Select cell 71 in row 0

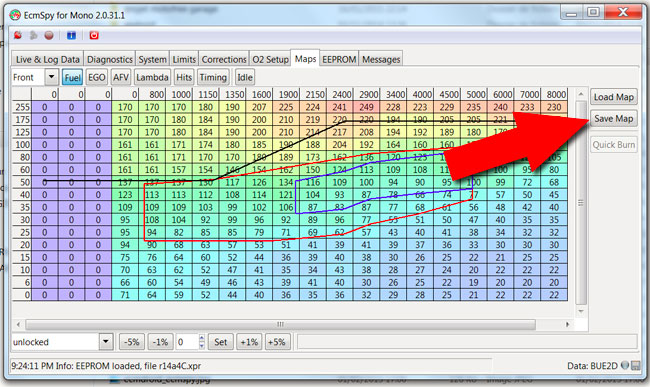click(125, 295)
